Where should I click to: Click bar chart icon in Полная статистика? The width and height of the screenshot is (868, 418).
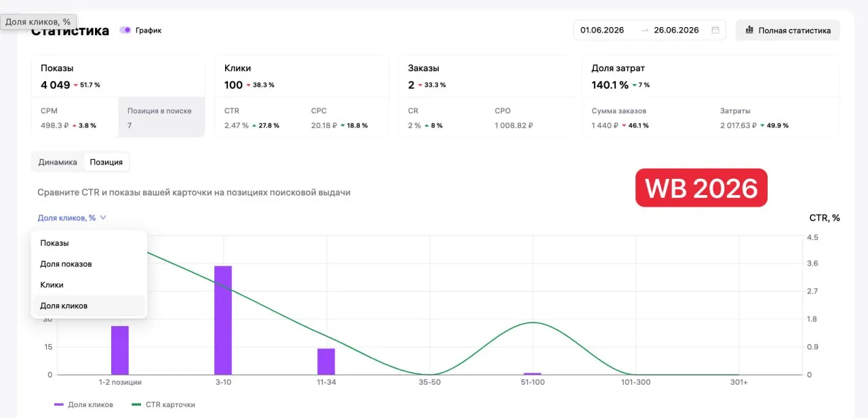point(749,30)
